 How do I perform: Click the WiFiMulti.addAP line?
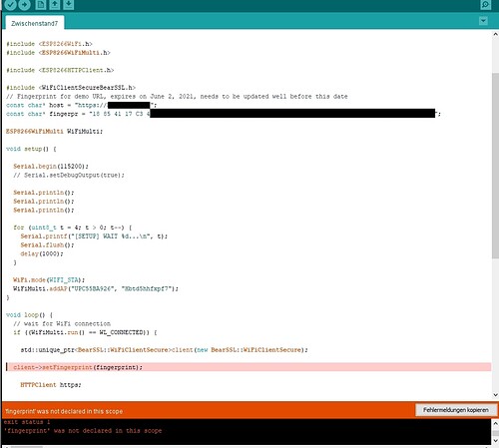[x=96, y=288]
